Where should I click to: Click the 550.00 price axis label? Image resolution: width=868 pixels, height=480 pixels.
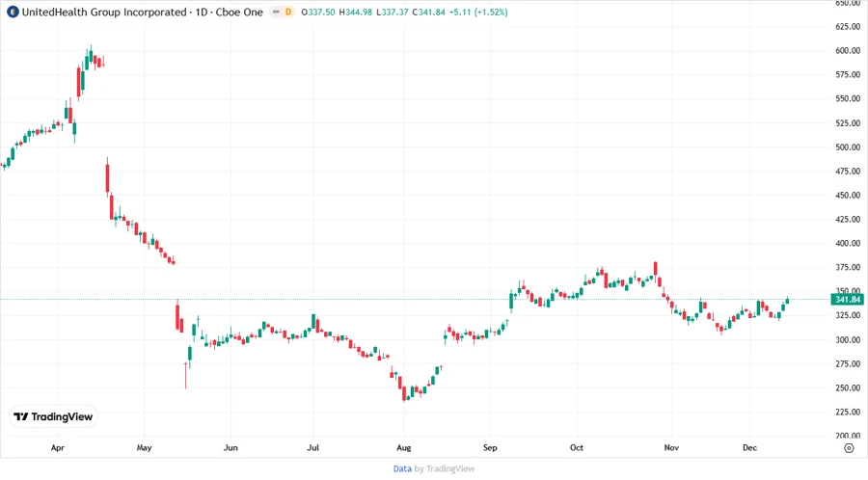tap(848, 98)
